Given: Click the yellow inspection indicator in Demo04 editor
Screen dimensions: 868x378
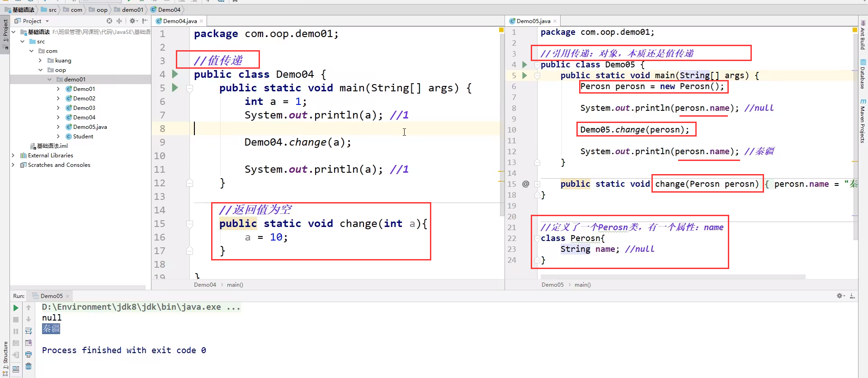Looking at the screenshot, I should click(501, 30).
